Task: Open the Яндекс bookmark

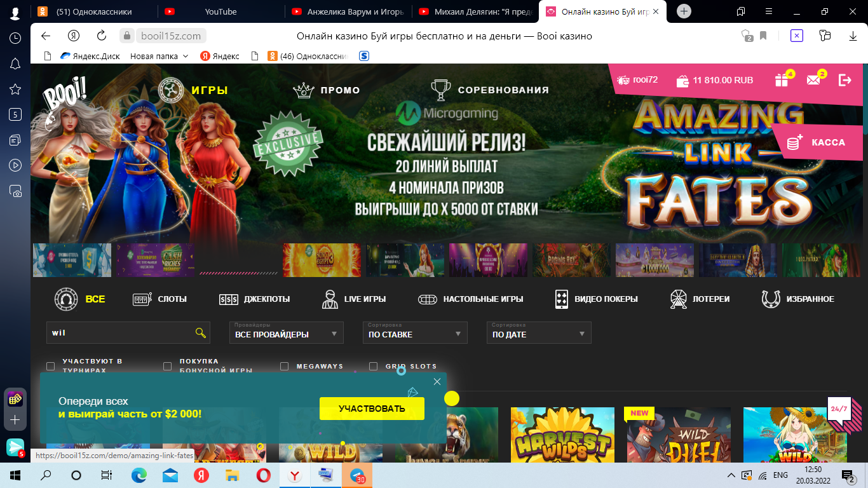Action: click(x=220, y=56)
